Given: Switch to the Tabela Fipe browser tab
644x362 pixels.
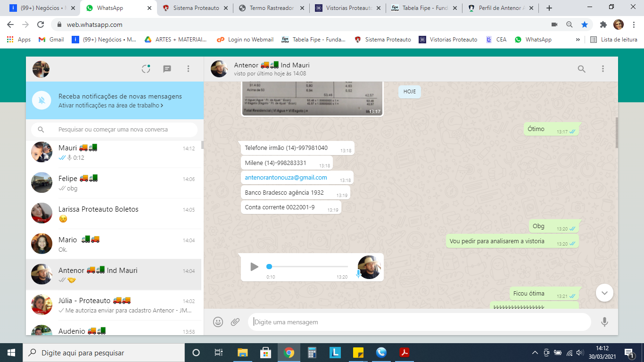Looking at the screenshot, I should point(423,8).
